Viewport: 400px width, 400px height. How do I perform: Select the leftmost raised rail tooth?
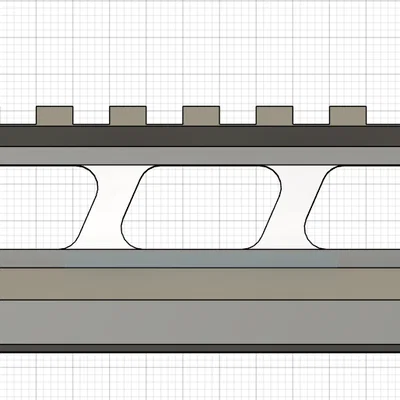click(54, 116)
